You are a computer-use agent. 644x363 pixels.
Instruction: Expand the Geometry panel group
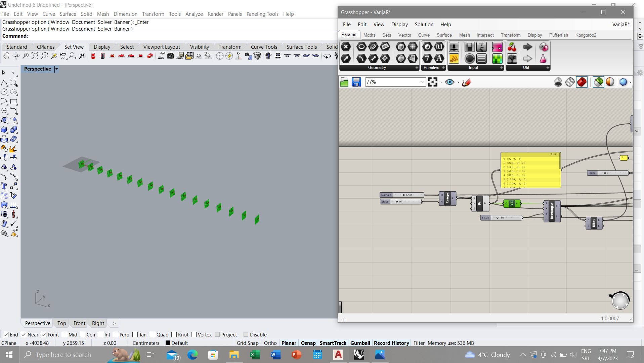pyautogui.click(x=417, y=68)
